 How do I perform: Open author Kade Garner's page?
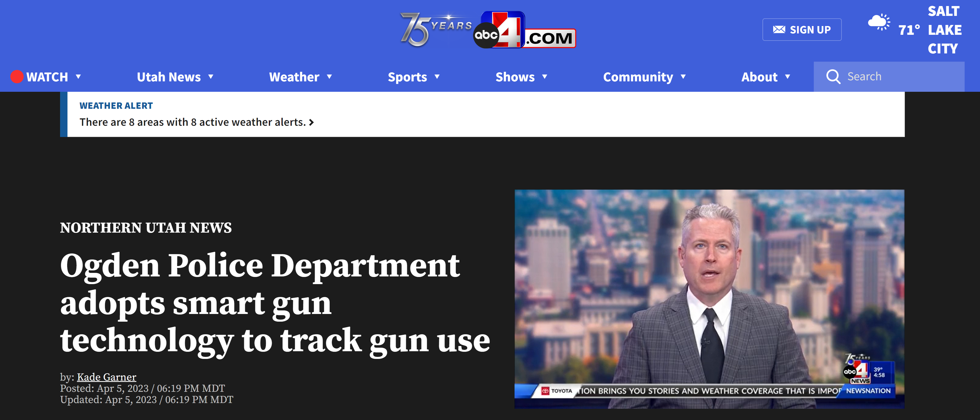point(106,377)
